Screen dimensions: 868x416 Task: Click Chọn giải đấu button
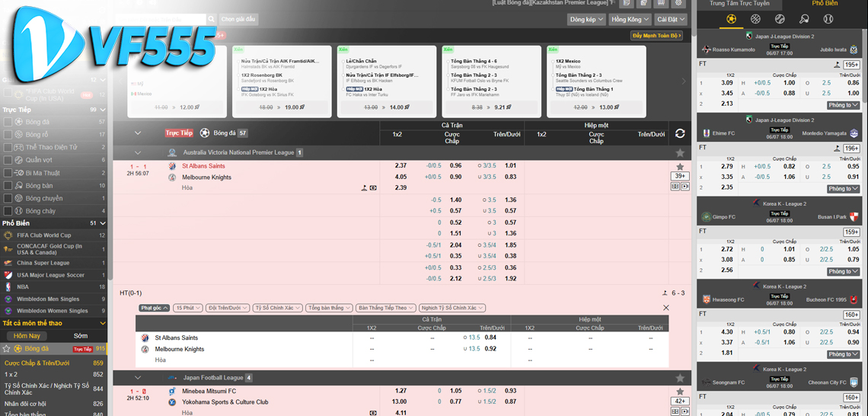pos(238,19)
